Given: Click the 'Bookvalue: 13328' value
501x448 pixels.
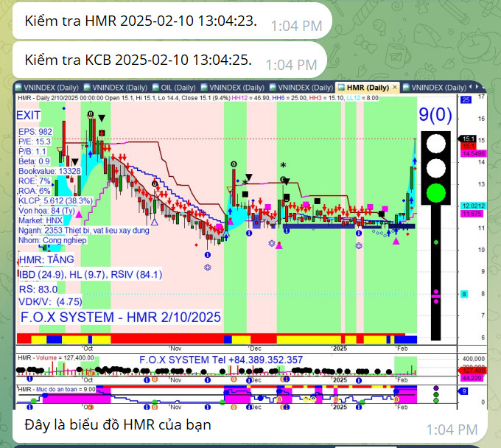Looking at the screenshot, I should pos(49,171).
